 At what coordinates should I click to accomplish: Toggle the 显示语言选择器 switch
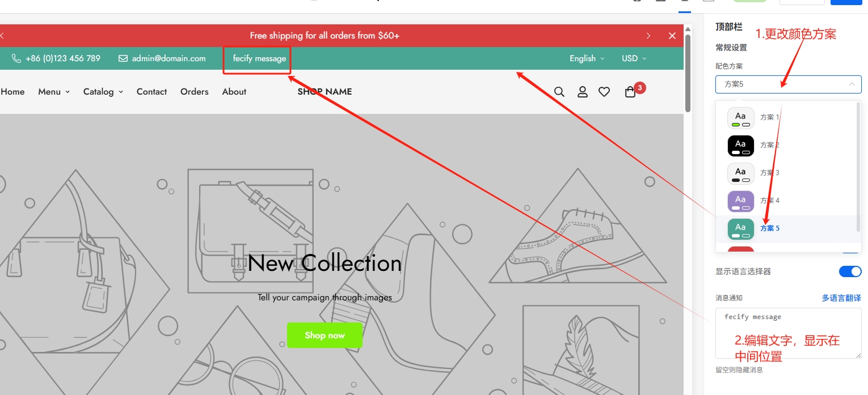click(850, 271)
